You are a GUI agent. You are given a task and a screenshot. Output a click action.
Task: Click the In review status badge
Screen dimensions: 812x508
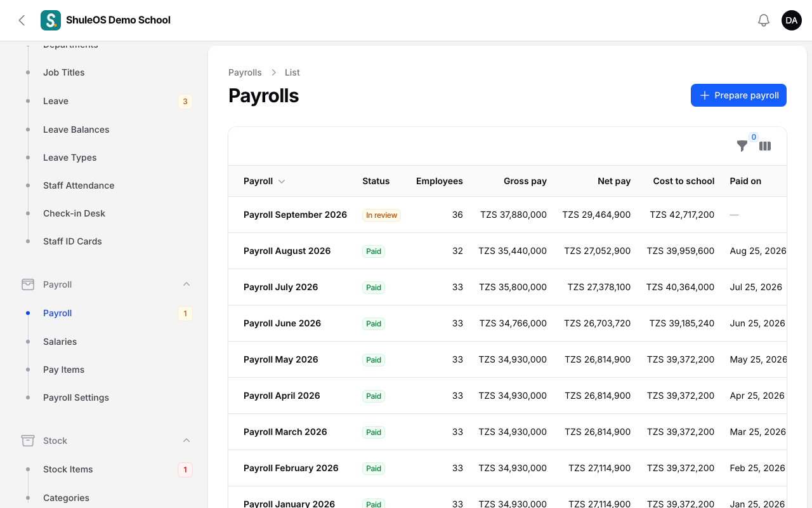[x=381, y=215]
